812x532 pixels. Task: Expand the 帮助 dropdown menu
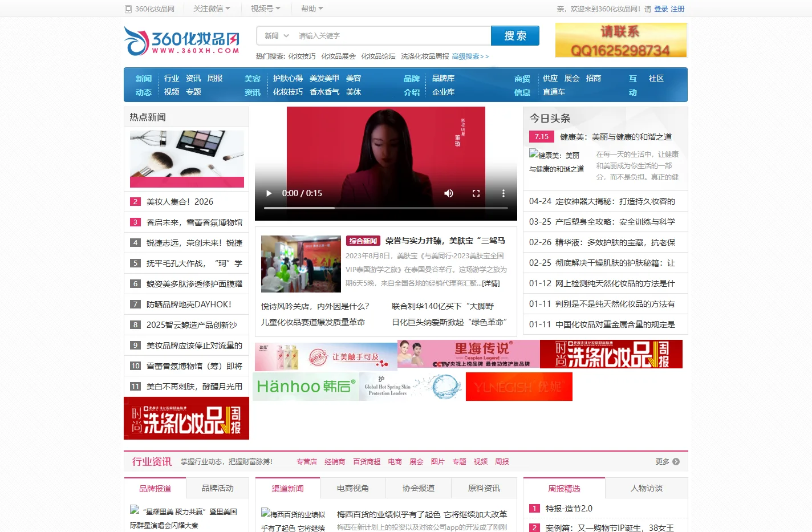pos(312,9)
